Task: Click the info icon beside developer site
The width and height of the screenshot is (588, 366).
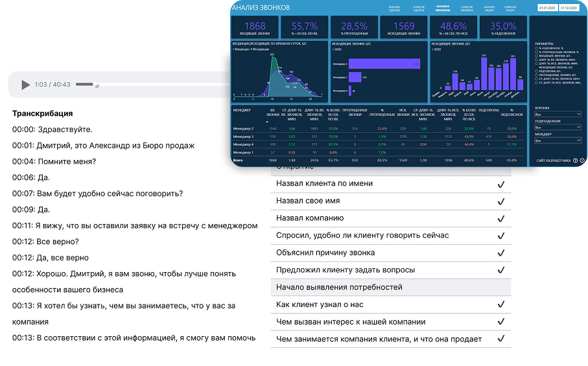Action: point(582,161)
